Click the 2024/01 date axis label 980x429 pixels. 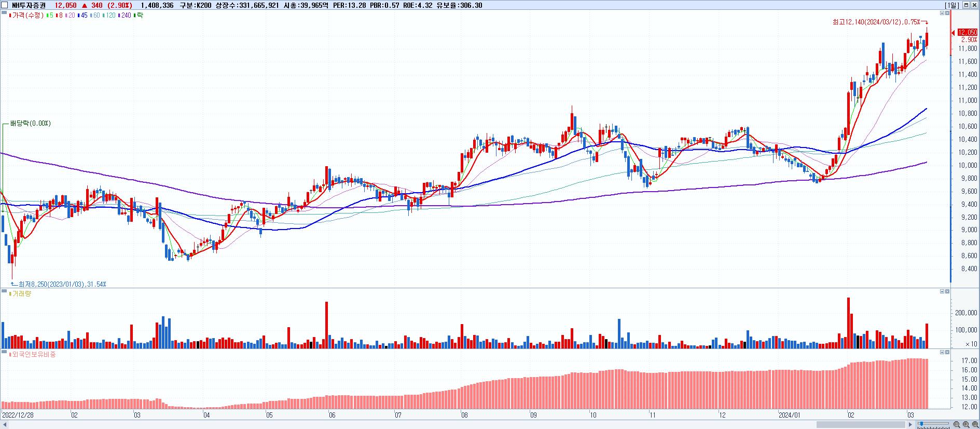point(790,415)
